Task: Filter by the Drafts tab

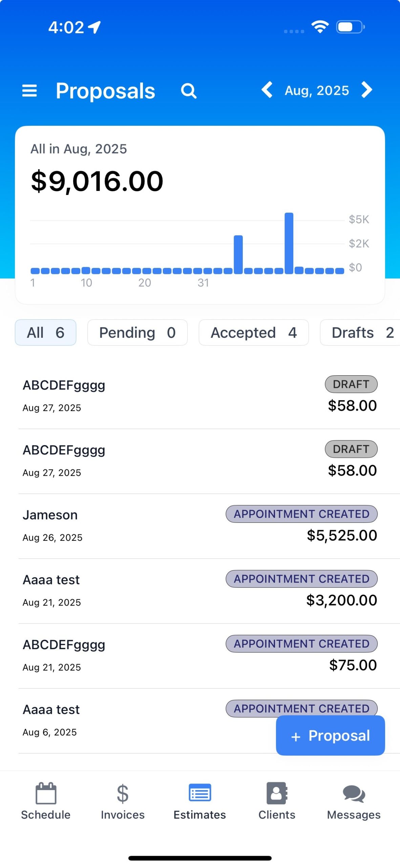Action: (x=361, y=333)
